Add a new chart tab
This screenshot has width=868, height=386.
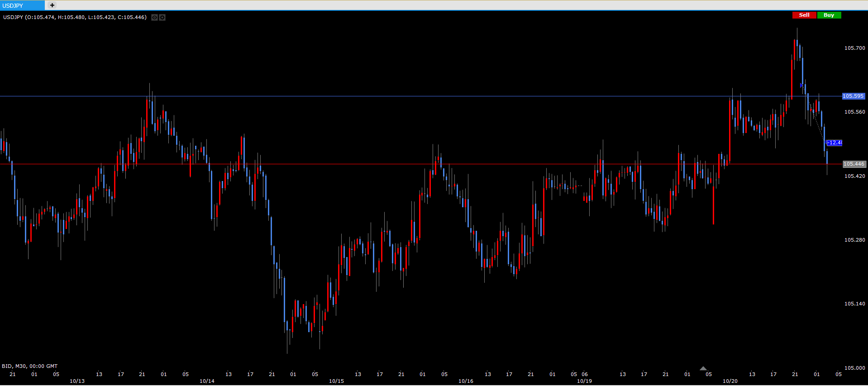(52, 5)
